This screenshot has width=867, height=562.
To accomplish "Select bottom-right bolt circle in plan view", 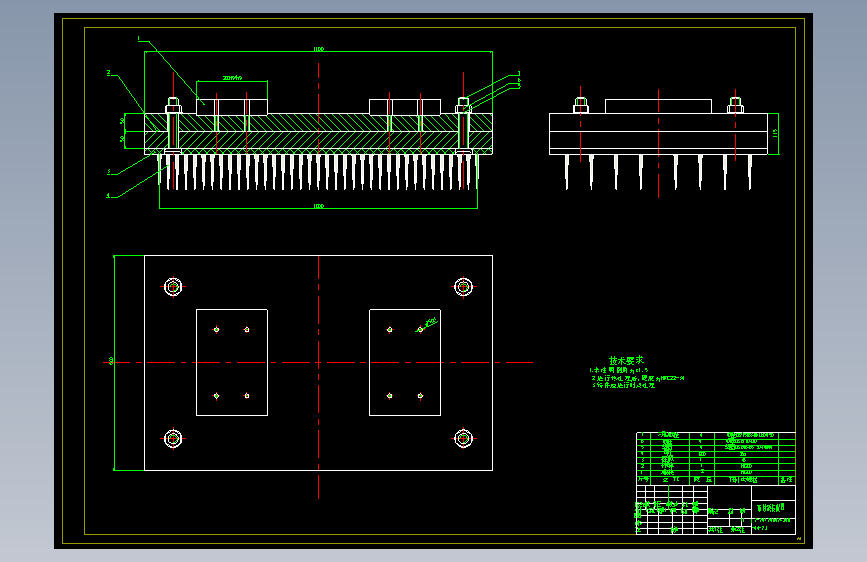I will tap(463, 439).
